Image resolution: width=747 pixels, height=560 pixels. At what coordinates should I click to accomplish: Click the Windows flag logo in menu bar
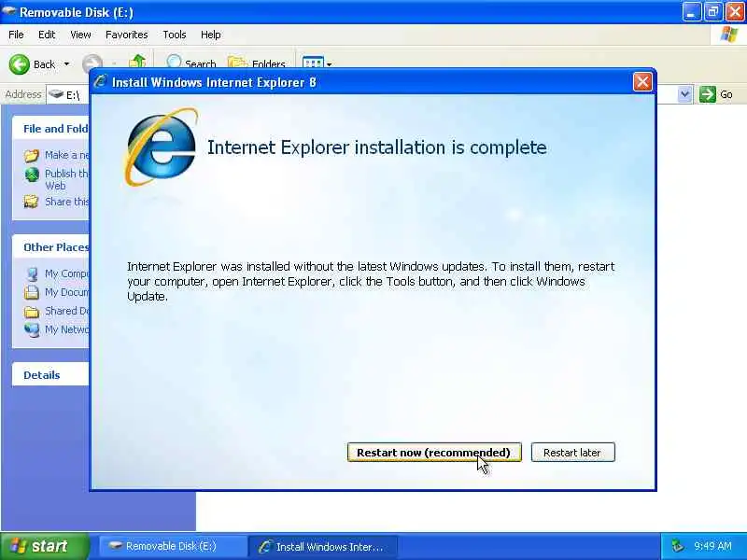point(729,35)
